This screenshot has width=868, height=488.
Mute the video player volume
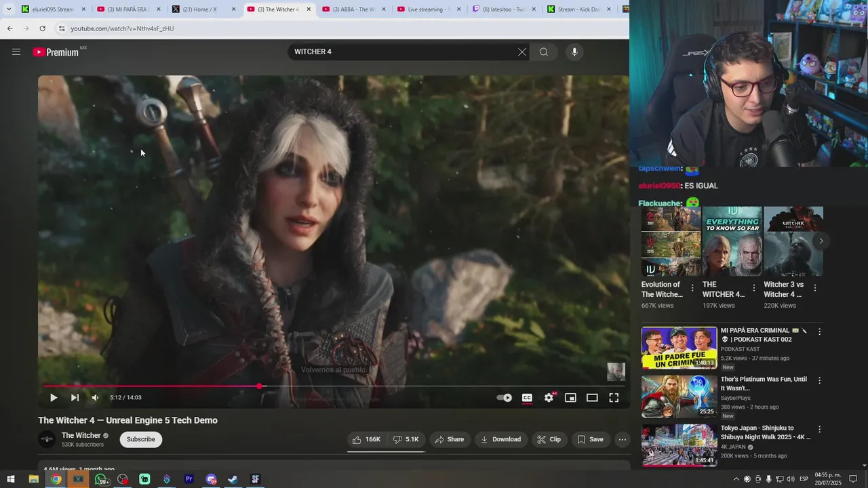[96, 398]
